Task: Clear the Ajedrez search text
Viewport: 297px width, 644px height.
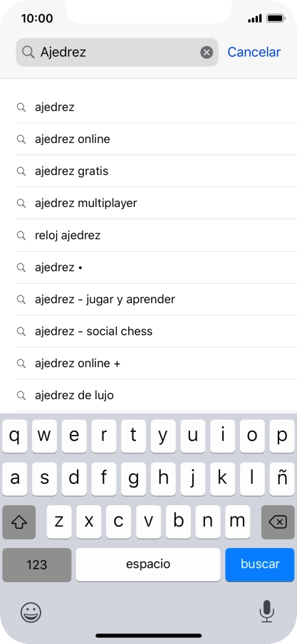Action: pyautogui.click(x=207, y=52)
